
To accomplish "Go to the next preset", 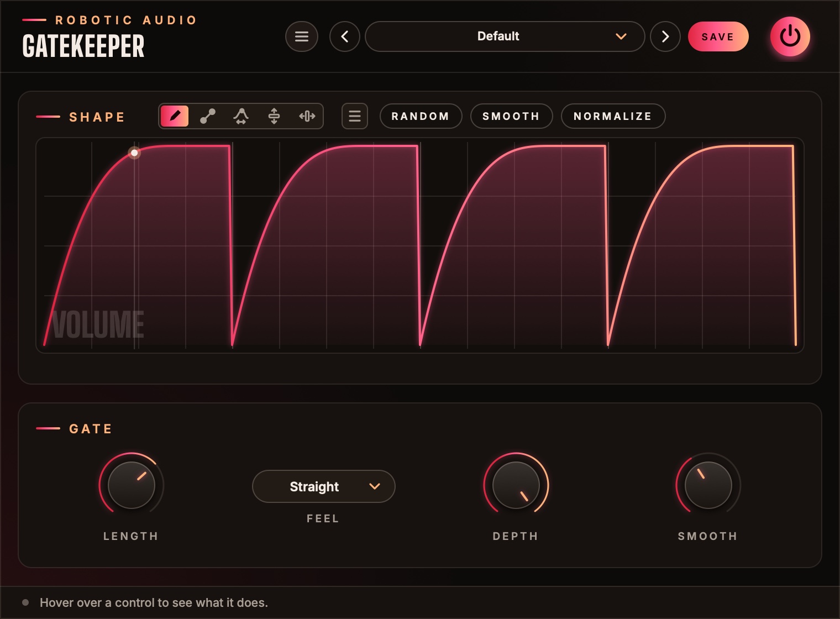I will [x=665, y=36].
